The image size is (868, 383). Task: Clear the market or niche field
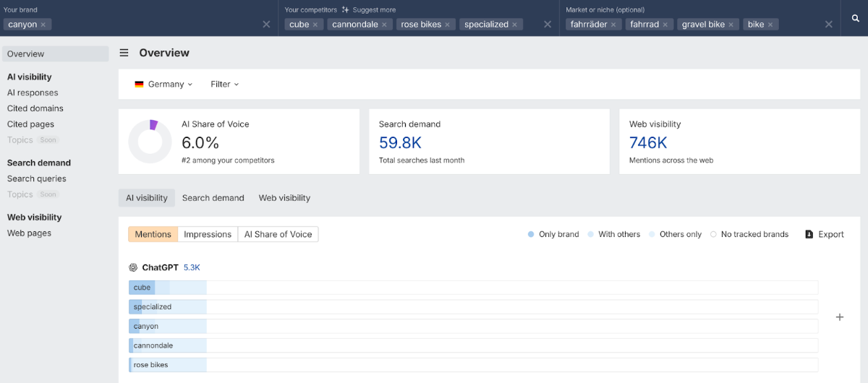point(829,25)
